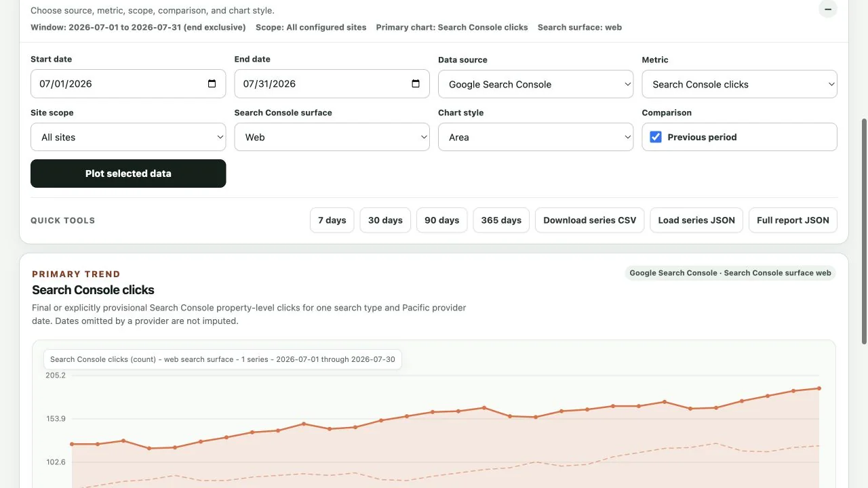The width and height of the screenshot is (868, 488).
Task: Click the 153.9 y-axis label
Action: point(56,419)
